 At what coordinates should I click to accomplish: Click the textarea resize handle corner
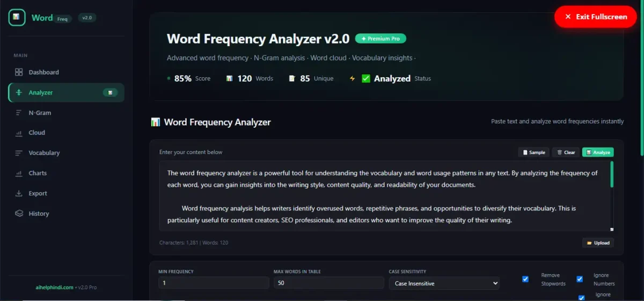(x=612, y=229)
